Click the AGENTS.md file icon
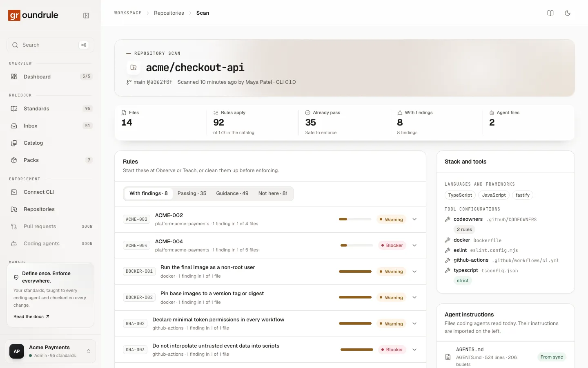Image resolution: width=588 pixels, height=368 pixels. tap(448, 357)
